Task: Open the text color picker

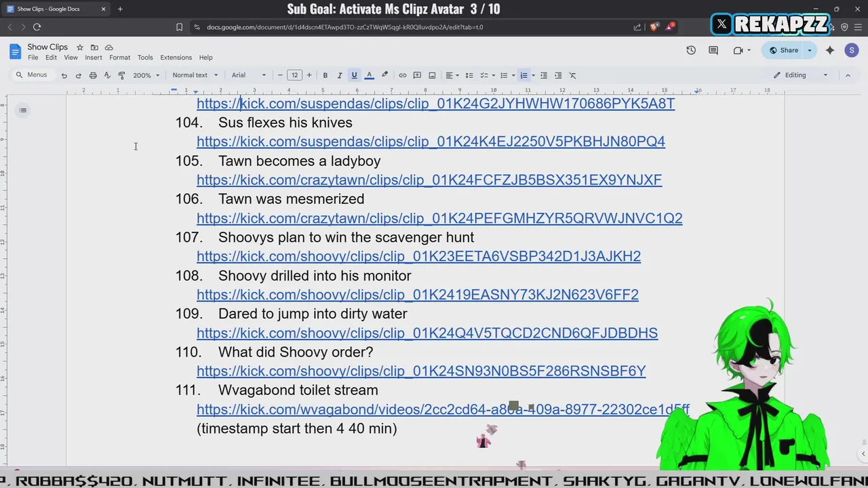Action: click(x=369, y=75)
